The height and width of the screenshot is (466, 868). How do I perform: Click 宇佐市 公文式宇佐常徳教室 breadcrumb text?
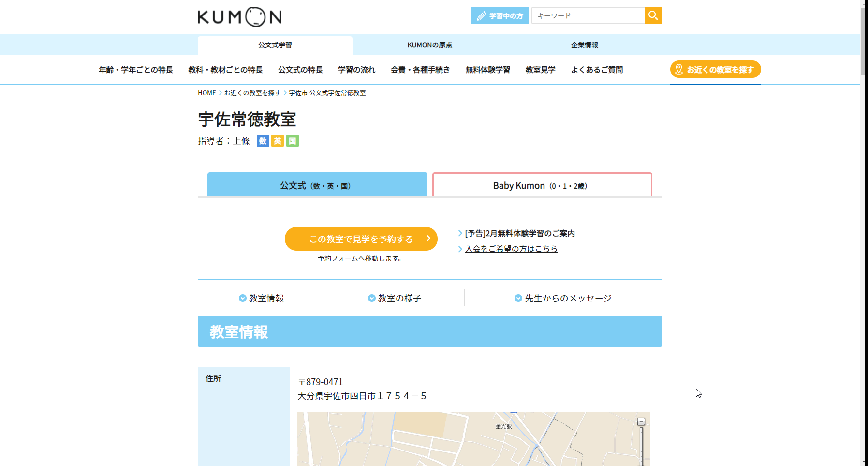tap(327, 93)
